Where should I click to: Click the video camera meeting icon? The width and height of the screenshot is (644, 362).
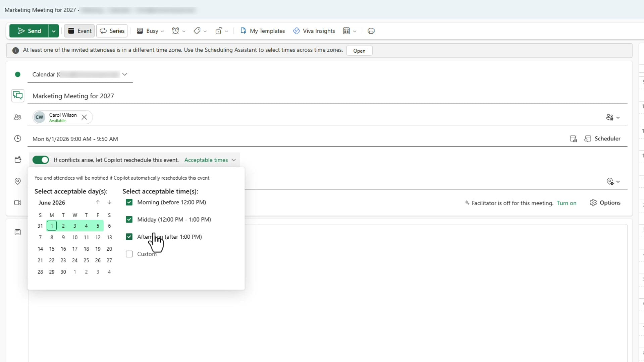18,203
